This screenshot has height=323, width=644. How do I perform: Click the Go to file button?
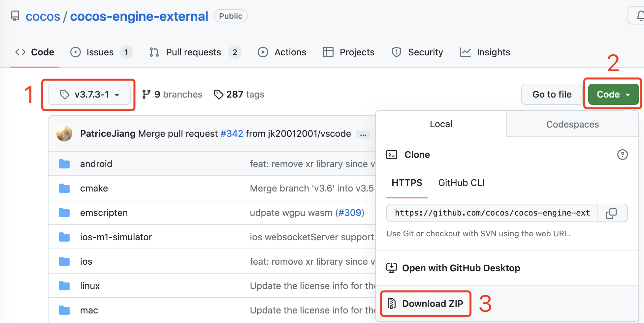click(x=552, y=94)
